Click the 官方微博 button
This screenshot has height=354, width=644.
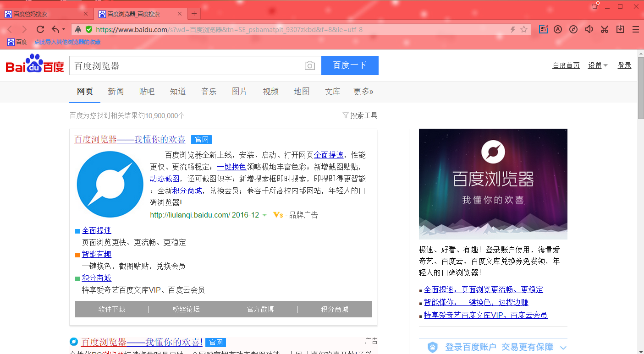tap(260, 309)
